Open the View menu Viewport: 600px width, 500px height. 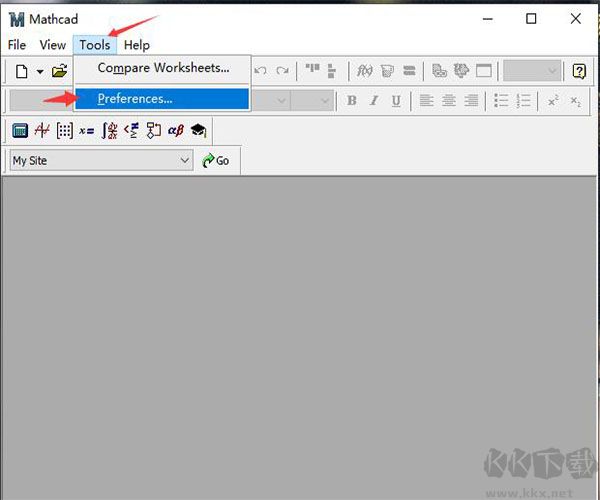pos(52,45)
